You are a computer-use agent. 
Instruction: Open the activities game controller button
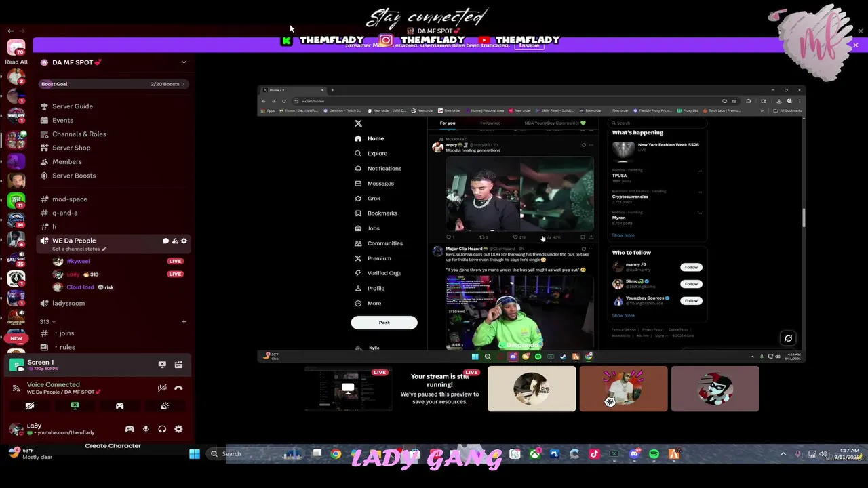tap(119, 406)
